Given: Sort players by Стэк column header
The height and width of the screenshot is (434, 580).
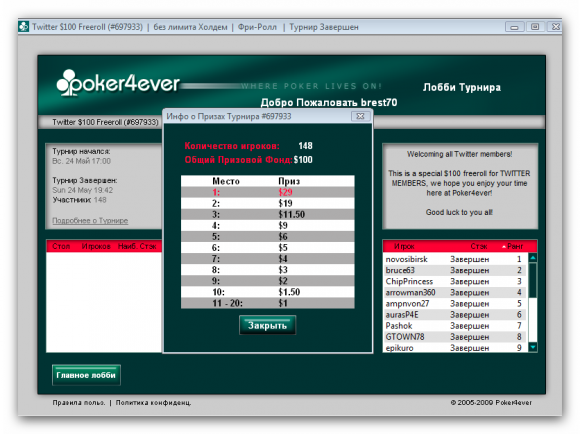Looking at the screenshot, I should pyautogui.click(x=479, y=246).
